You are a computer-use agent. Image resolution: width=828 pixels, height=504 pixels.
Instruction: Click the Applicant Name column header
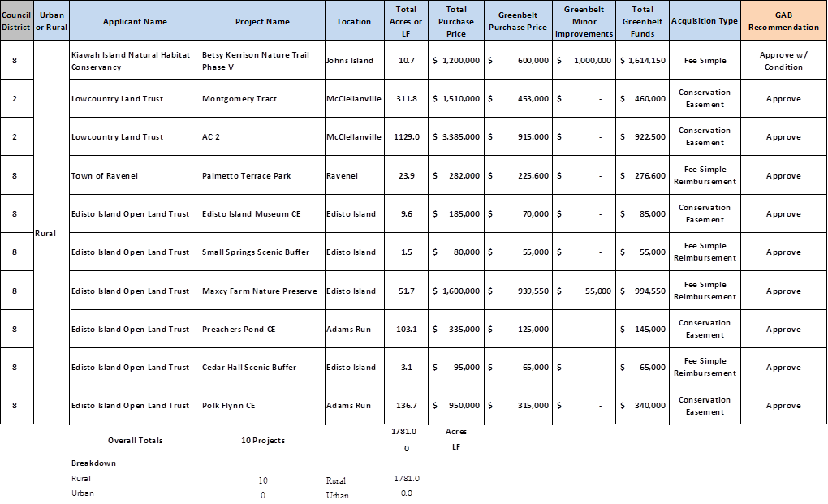click(135, 21)
